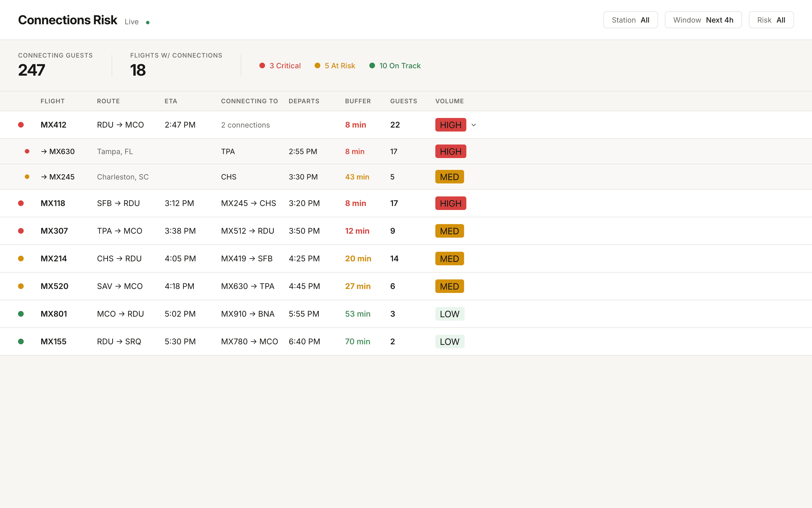812x508 pixels.
Task: Filter by 5 At Risk status
Action: tap(335, 65)
